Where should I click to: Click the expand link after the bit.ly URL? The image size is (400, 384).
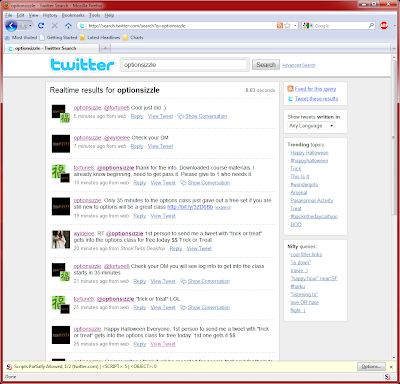[x=223, y=207]
